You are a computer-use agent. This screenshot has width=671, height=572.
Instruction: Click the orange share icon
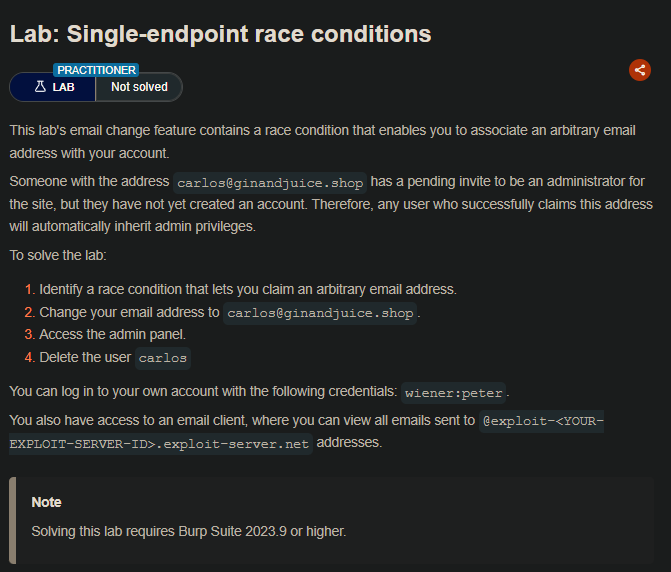tap(640, 70)
